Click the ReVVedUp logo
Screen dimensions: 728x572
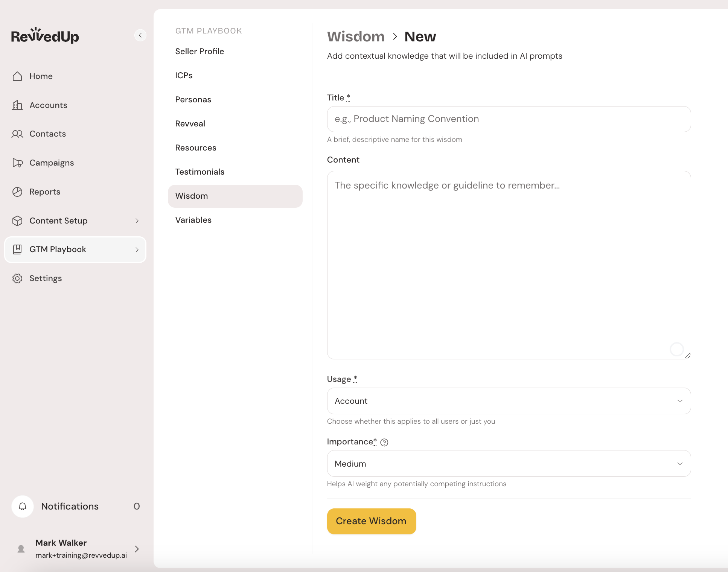[45, 36]
